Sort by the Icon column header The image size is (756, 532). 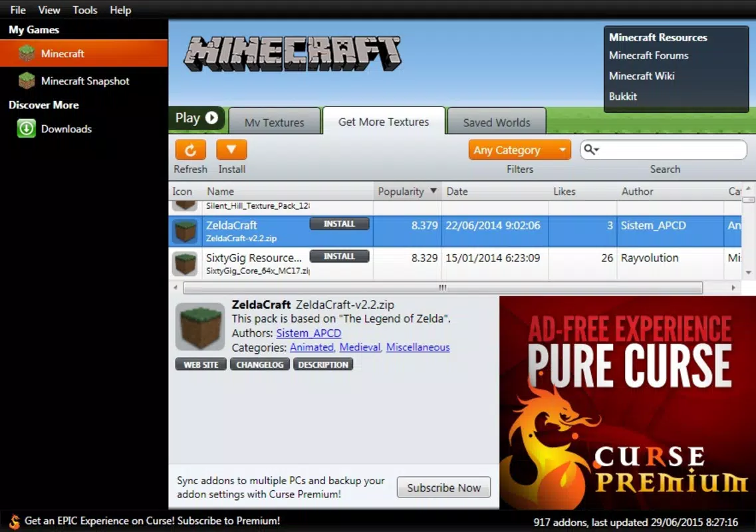point(186,192)
